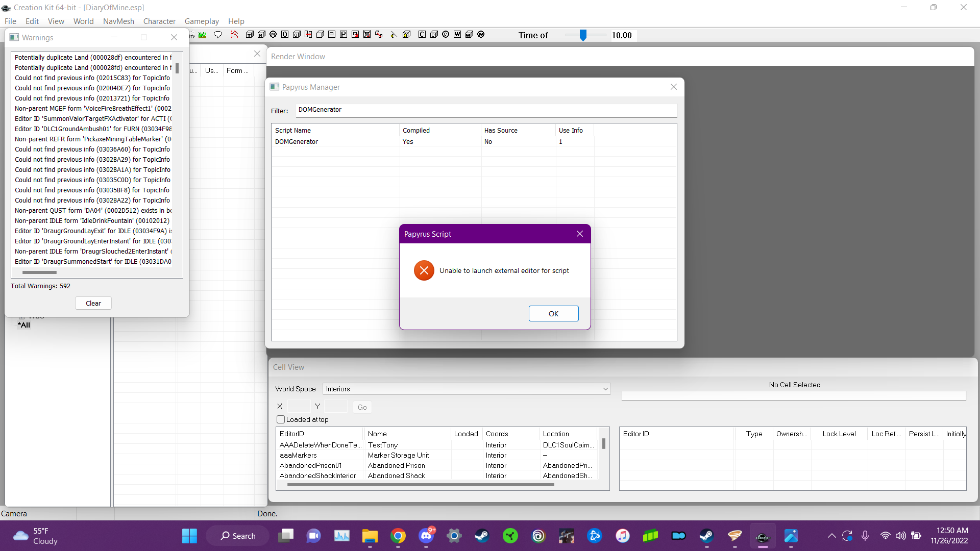Enable the Loaded at top checkbox
980x551 pixels.
(281, 419)
